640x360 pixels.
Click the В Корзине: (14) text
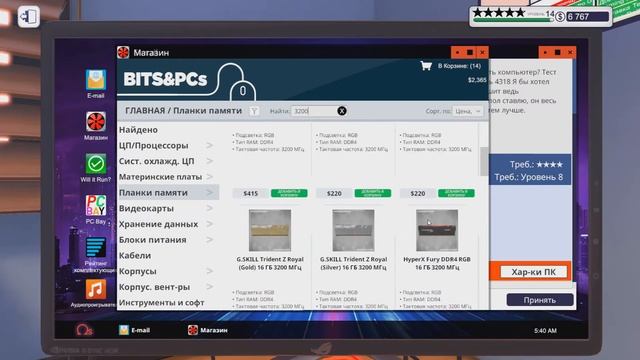click(x=459, y=66)
